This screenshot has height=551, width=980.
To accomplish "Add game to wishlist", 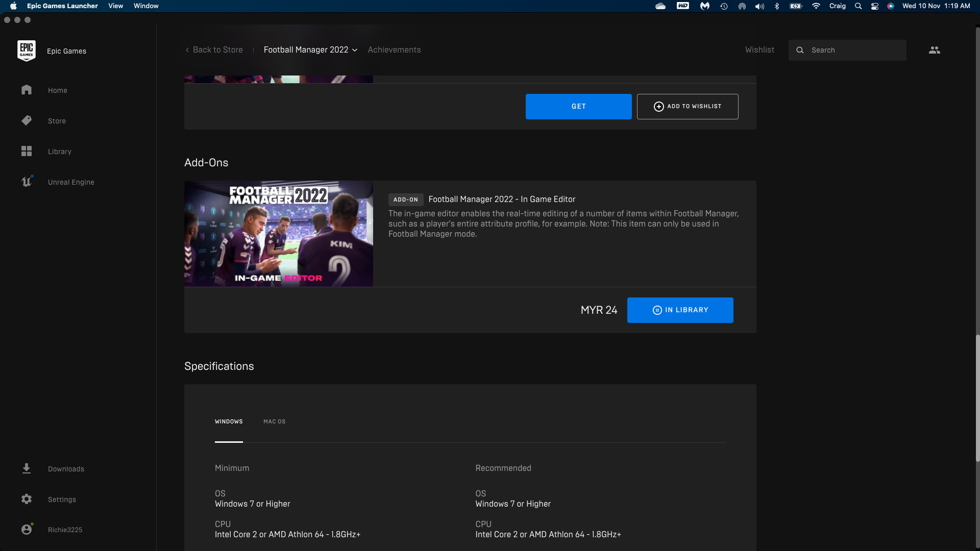I will pos(688,106).
